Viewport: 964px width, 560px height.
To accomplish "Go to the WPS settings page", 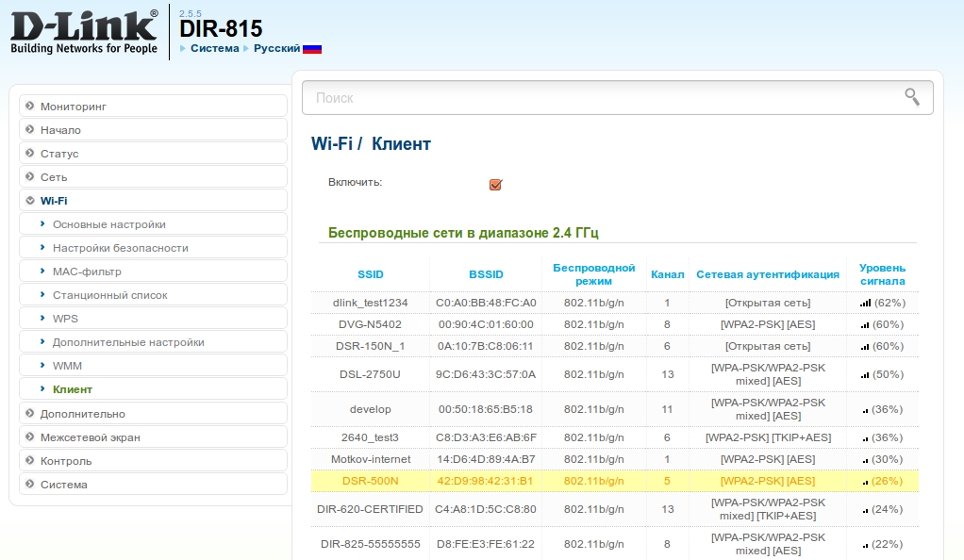I will [x=65, y=319].
